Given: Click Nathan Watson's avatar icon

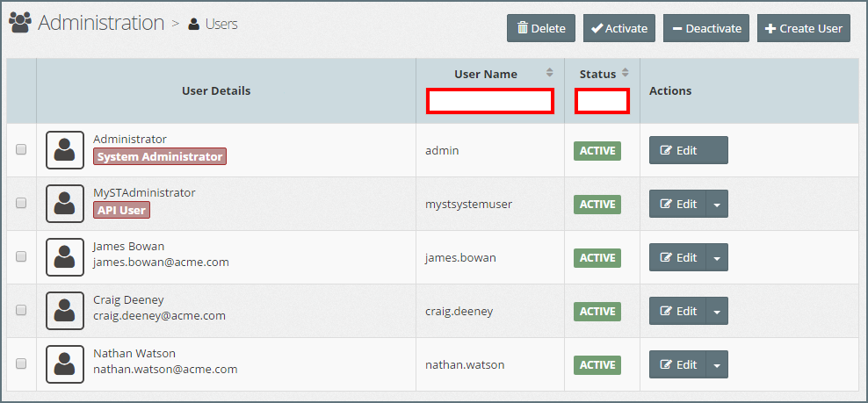Looking at the screenshot, I should click(64, 364).
